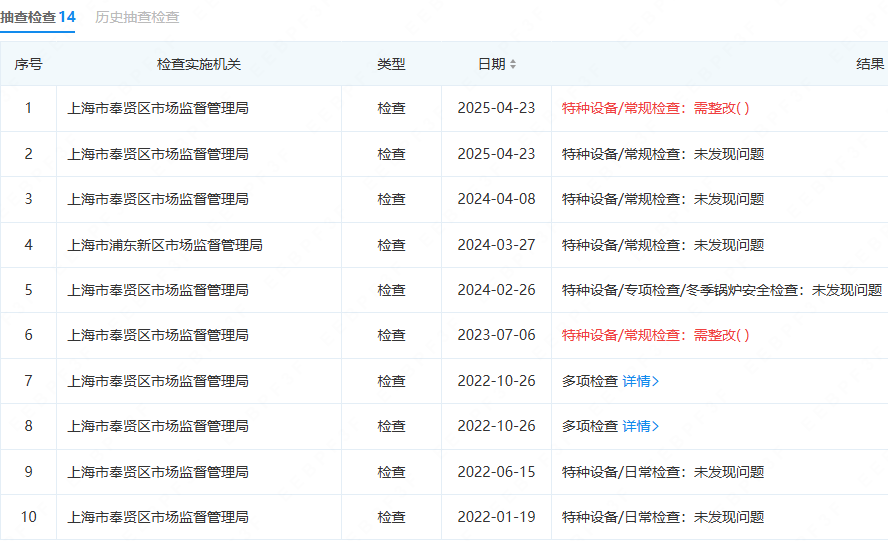Click serial number 10 cell

tap(28, 517)
